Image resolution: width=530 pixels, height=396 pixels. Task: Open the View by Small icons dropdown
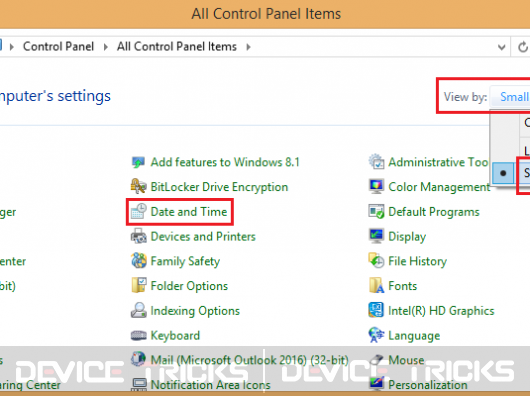click(511, 97)
